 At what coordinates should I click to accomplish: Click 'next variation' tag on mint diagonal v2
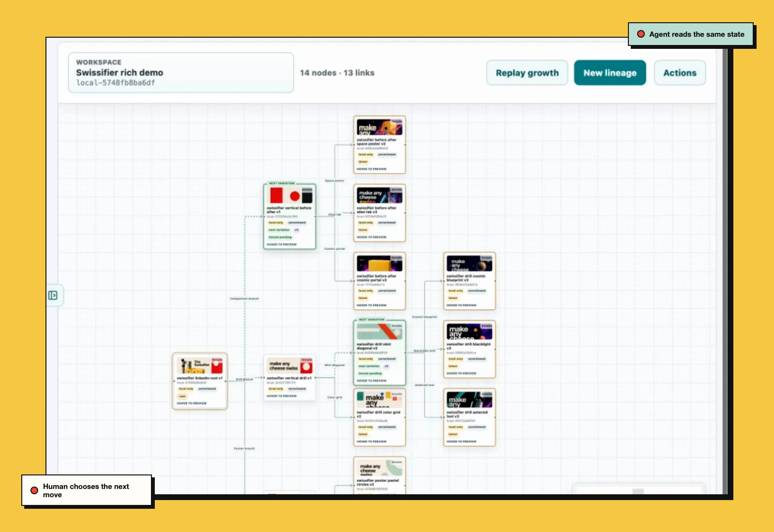pos(369,367)
